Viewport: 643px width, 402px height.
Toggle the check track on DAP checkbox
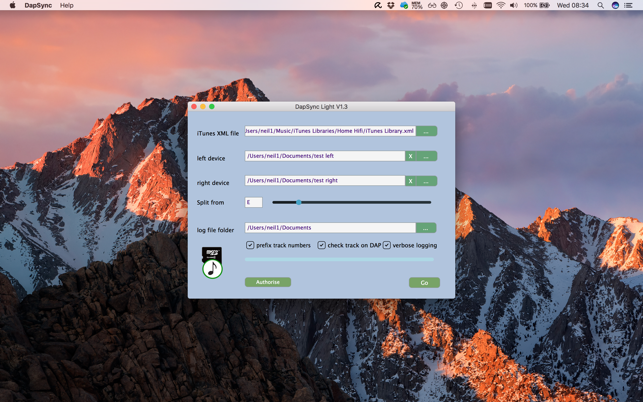pyautogui.click(x=322, y=245)
